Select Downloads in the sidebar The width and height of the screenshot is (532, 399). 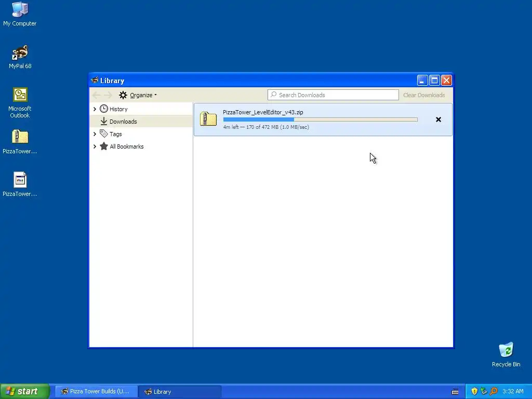pos(141,122)
